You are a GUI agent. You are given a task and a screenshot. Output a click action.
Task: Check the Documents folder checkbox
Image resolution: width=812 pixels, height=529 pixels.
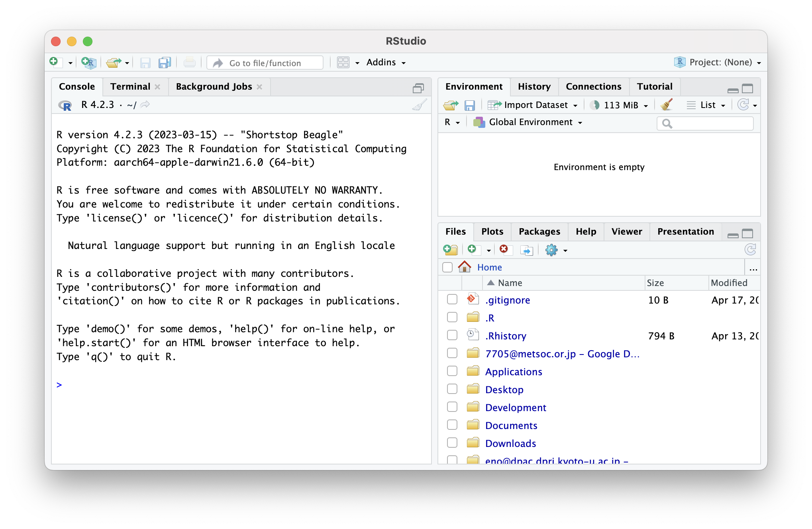(452, 425)
